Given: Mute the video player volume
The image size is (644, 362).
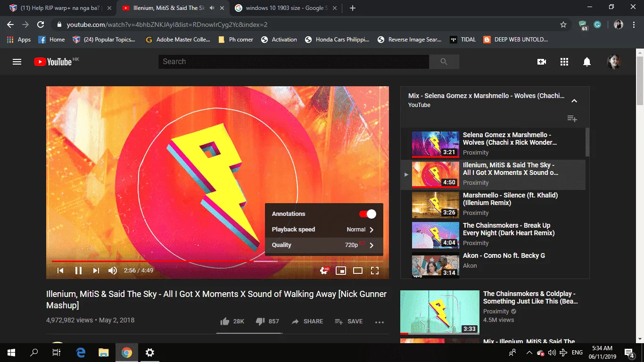Looking at the screenshot, I should coord(113,271).
